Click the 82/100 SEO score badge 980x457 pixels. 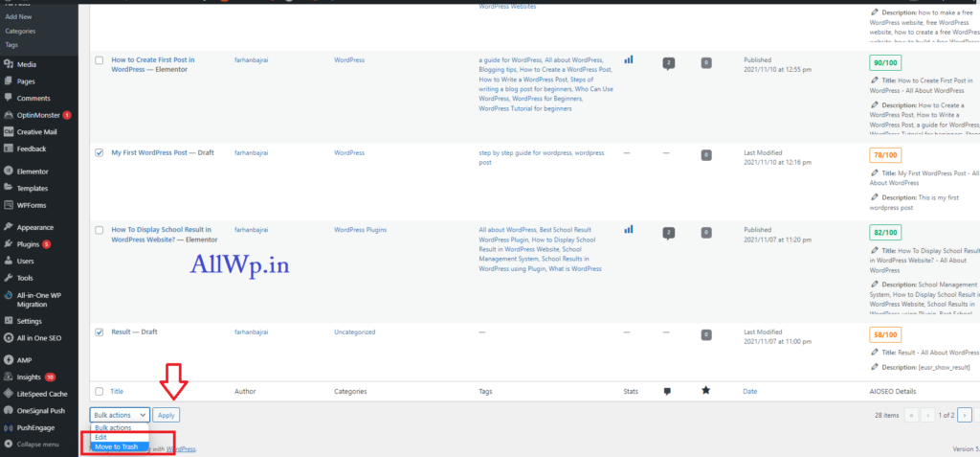885,232
